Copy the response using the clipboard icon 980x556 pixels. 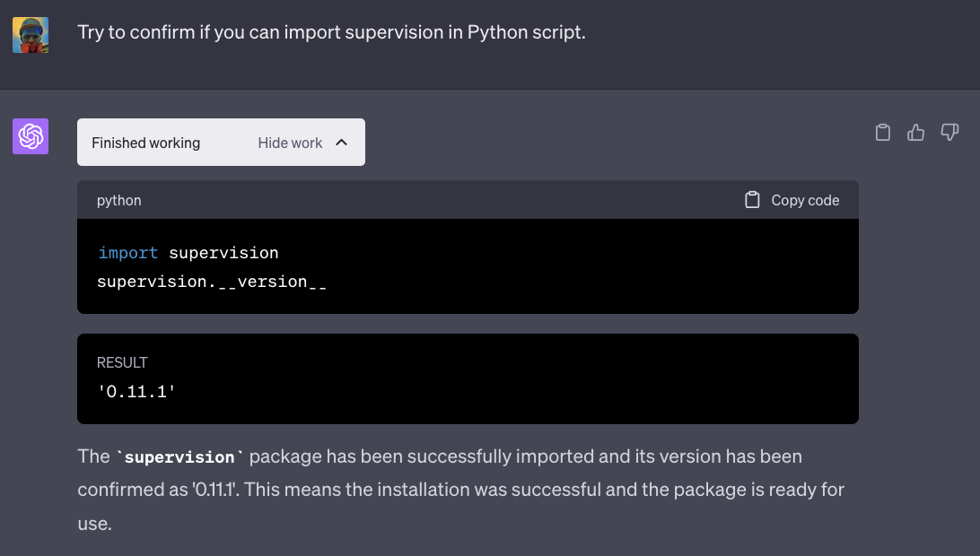pyautogui.click(x=882, y=133)
